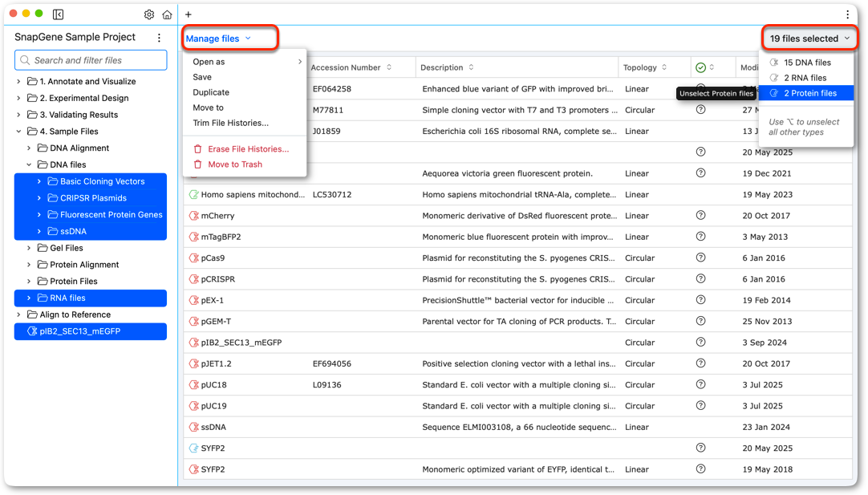Go to home icon
The image size is (868, 495).
(x=167, y=14)
